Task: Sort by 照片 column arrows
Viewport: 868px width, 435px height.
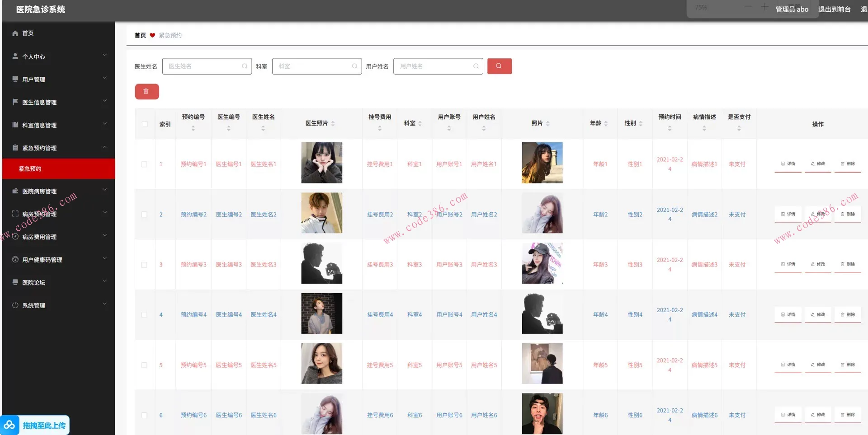Action: 547,123
